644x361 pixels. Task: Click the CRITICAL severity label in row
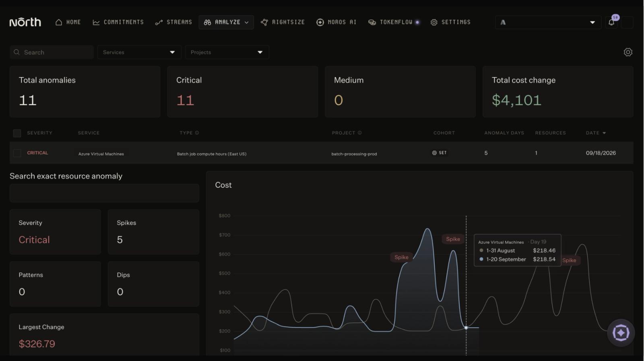point(37,153)
